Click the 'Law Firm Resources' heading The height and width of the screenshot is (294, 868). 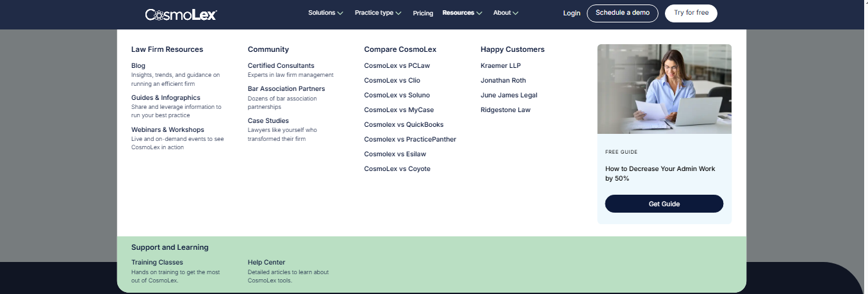point(167,49)
